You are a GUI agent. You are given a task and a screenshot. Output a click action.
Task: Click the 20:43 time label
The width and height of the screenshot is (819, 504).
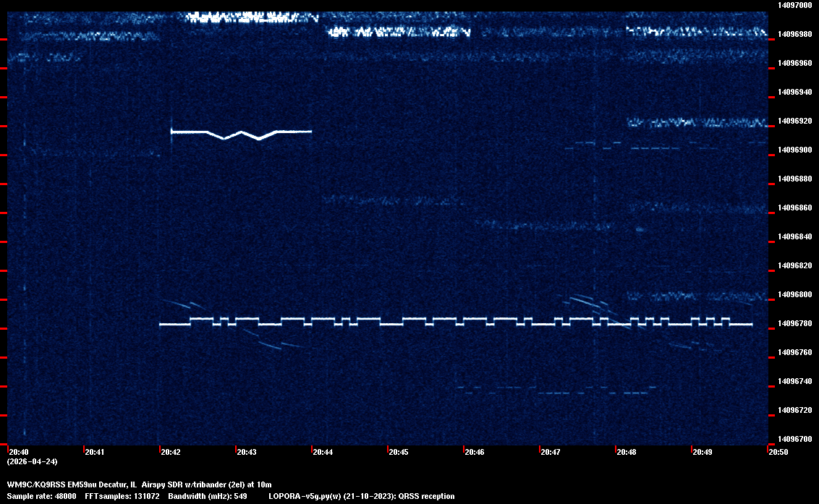(247, 452)
